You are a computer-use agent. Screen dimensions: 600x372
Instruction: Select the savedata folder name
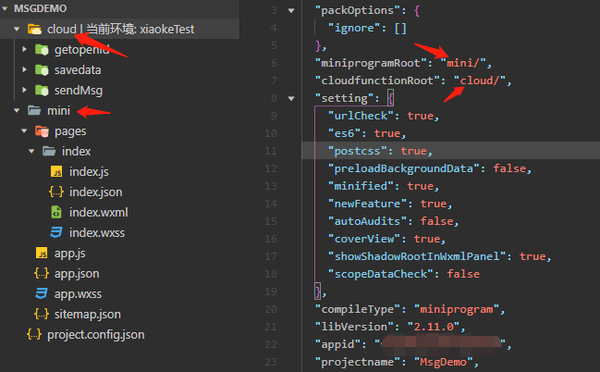pyautogui.click(x=78, y=70)
